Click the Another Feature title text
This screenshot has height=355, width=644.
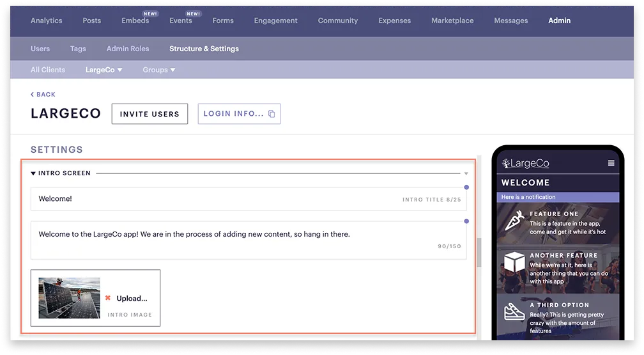click(563, 255)
